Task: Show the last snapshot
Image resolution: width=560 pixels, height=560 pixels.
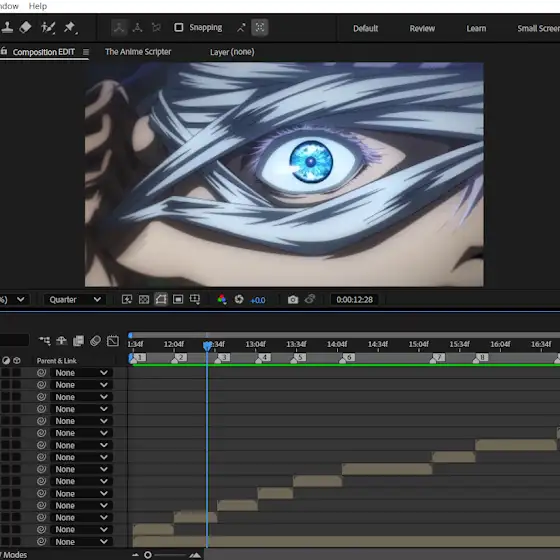Action: tap(310, 299)
